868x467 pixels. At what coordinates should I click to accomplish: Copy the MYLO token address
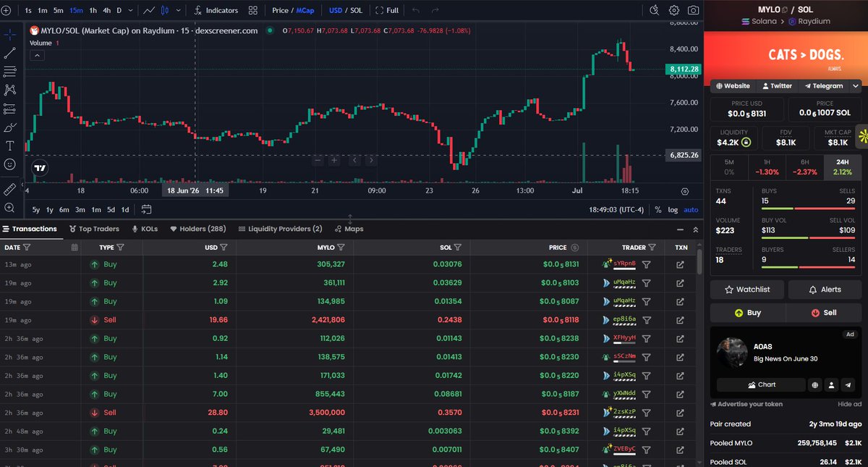pos(783,9)
